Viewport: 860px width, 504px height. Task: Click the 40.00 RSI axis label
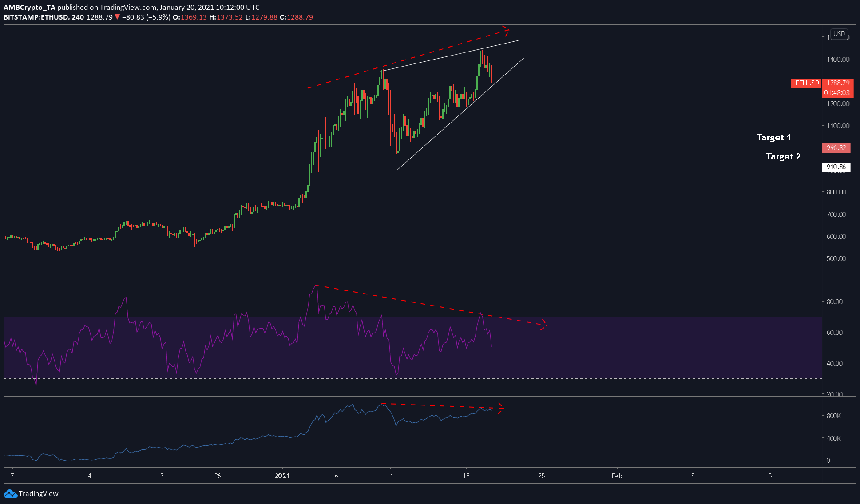pos(835,363)
